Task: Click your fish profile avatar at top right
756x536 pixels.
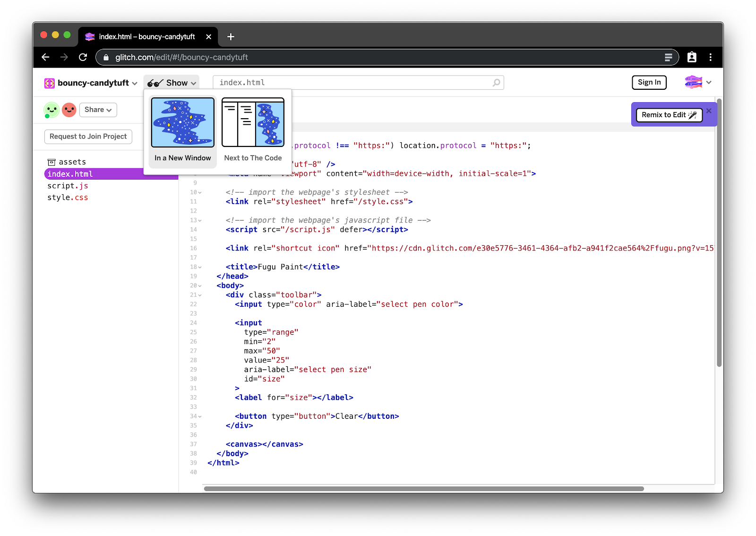Action: (x=694, y=82)
